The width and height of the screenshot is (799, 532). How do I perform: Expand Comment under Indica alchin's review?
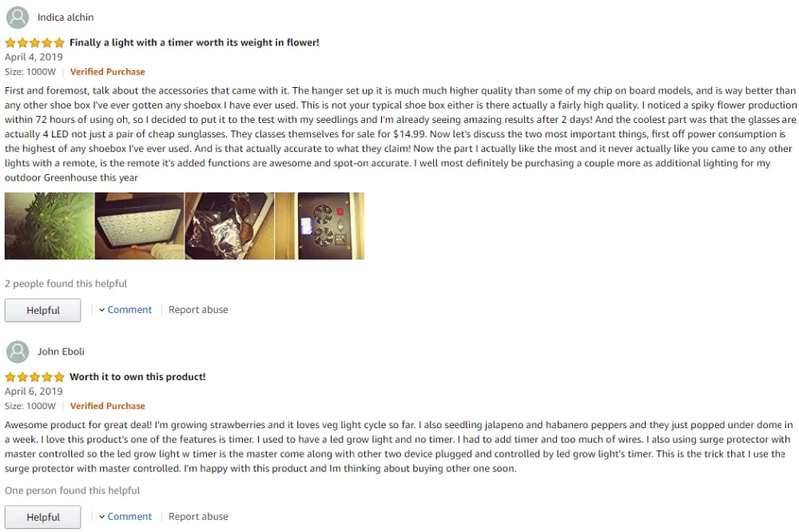(x=129, y=310)
